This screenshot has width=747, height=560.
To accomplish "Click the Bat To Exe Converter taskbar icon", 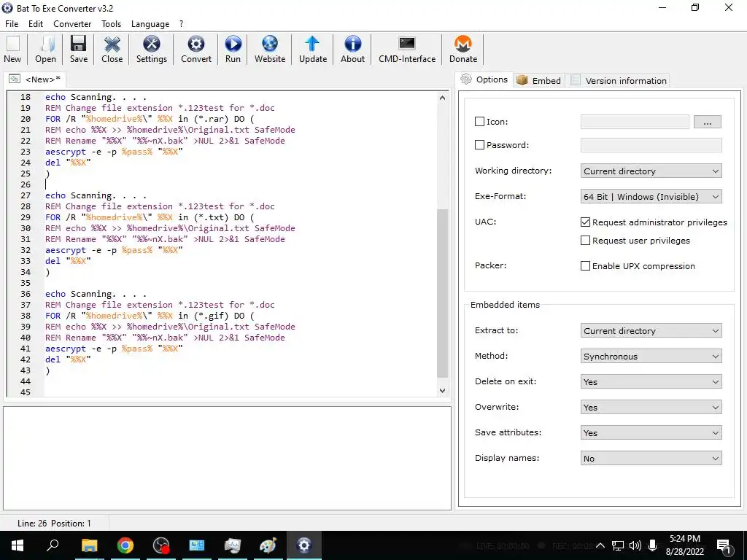I will (x=304, y=545).
